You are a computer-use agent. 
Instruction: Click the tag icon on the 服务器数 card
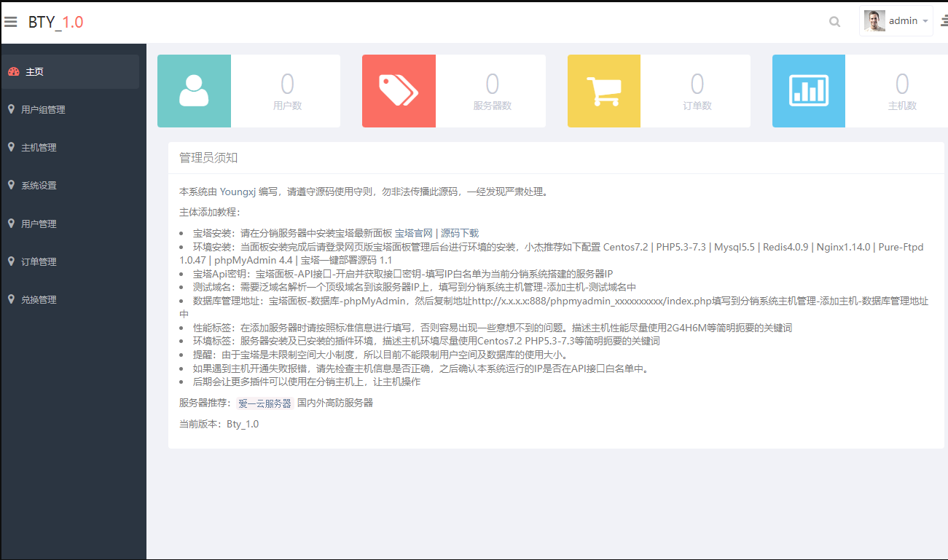399,91
